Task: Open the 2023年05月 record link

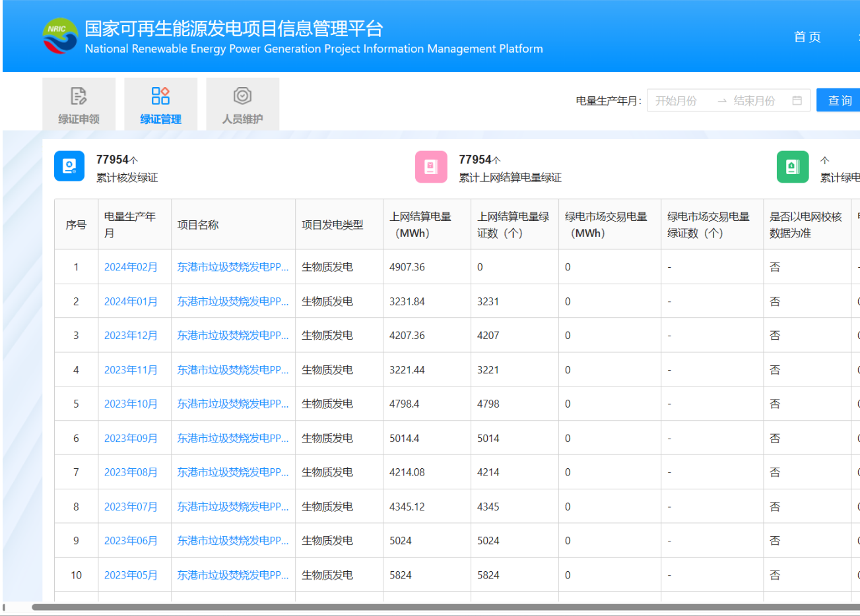Action: [x=131, y=575]
